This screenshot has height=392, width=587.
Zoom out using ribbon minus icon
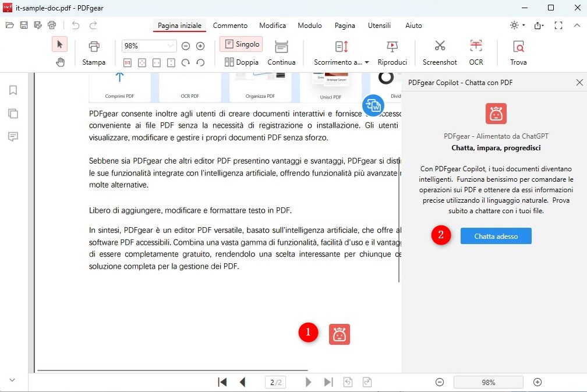[x=186, y=46]
